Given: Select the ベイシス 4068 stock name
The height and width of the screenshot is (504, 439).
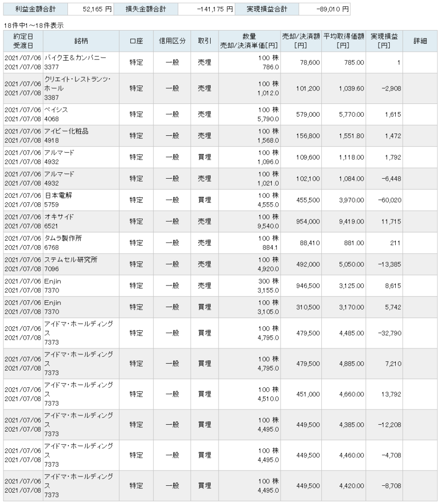Looking at the screenshot, I should pos(56,114).
